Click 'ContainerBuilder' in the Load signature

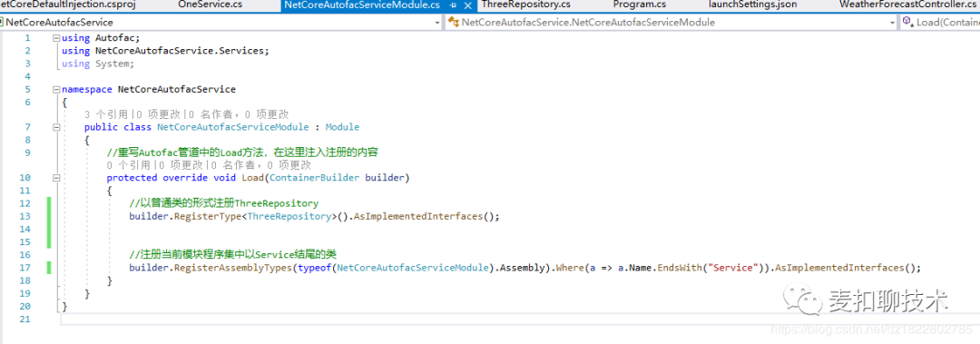point(314,178)
